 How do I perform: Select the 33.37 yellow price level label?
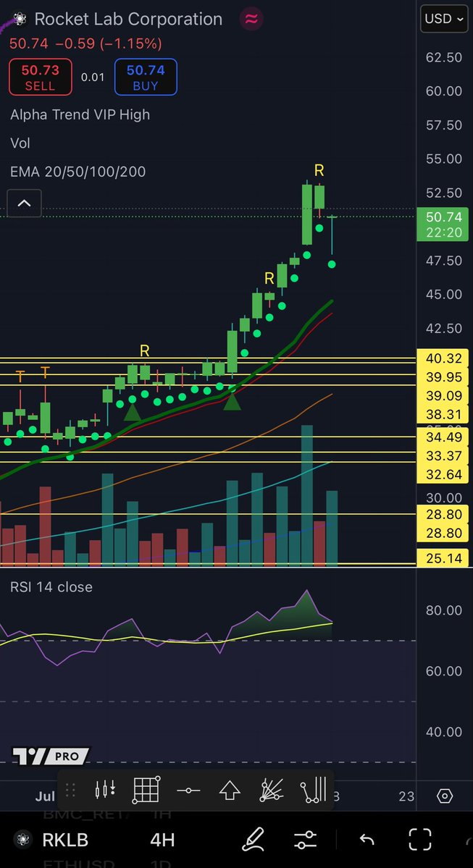pos(443,455)
